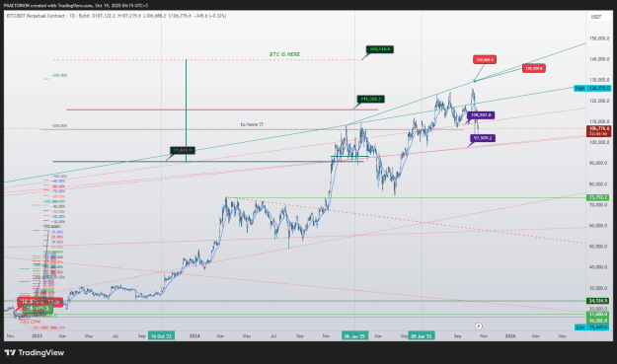Click the dark green callout above the 140,000 dotted line
This screenshot has height=364, width=617.
pyautogui.click(x=380, y=49)
